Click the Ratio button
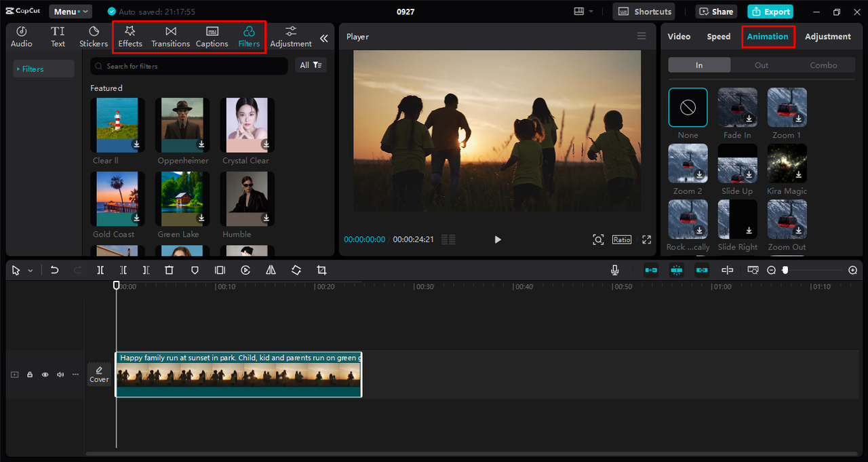 pos(622,239)
